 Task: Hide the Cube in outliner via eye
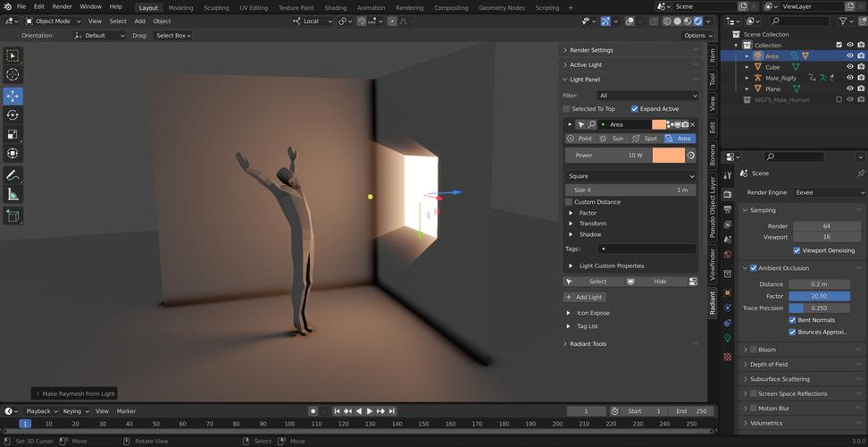coord(850,67)
